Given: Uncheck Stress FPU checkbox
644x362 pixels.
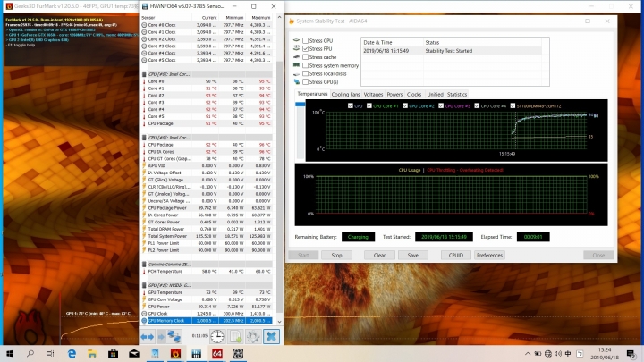Looking at the screenshot, I should [306, 49].
